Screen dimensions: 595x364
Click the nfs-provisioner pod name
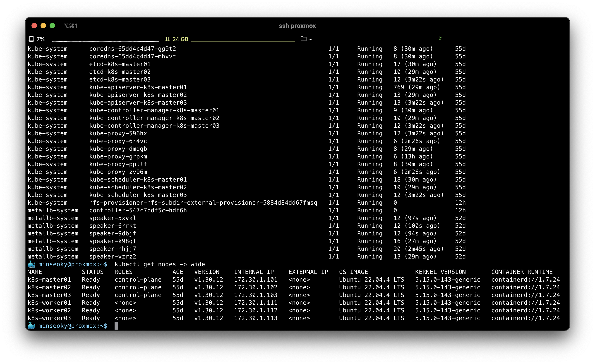tap(203, 203)
